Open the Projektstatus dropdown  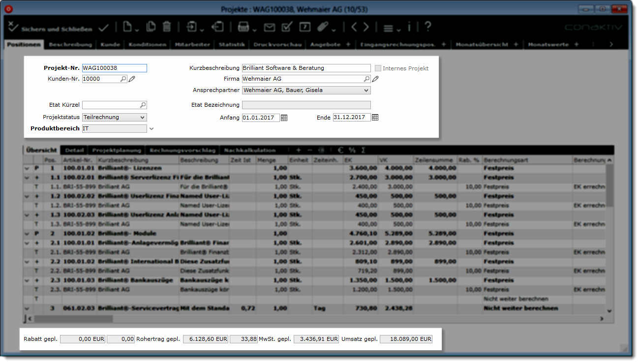tap(142, 118)
